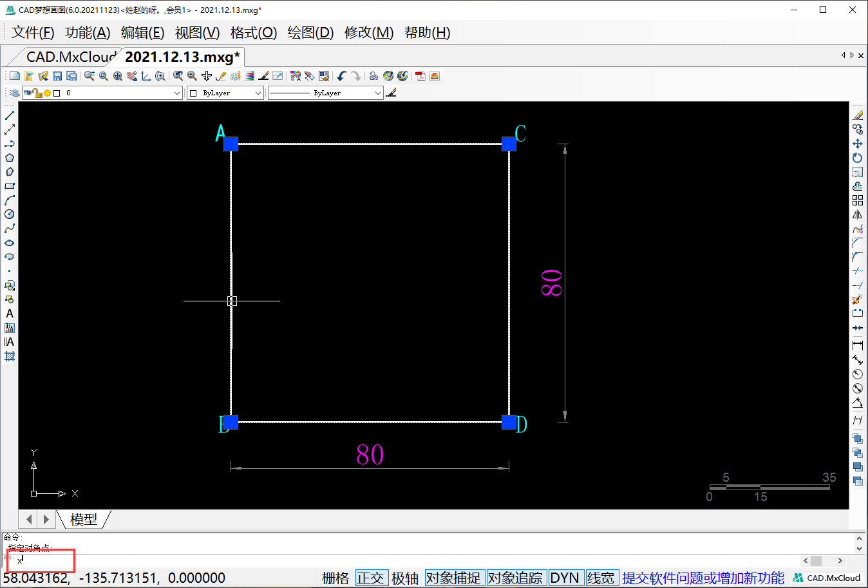Open the 格式(O) menu
868x588 pixels.
pos(254,32)
